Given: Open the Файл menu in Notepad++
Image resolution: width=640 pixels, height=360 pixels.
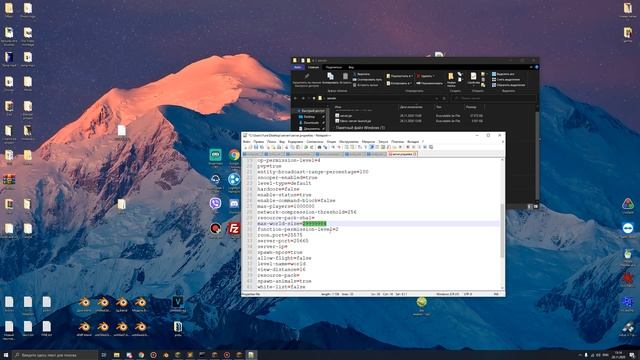Looking at the screenshot, I should [x=247, y=142].
